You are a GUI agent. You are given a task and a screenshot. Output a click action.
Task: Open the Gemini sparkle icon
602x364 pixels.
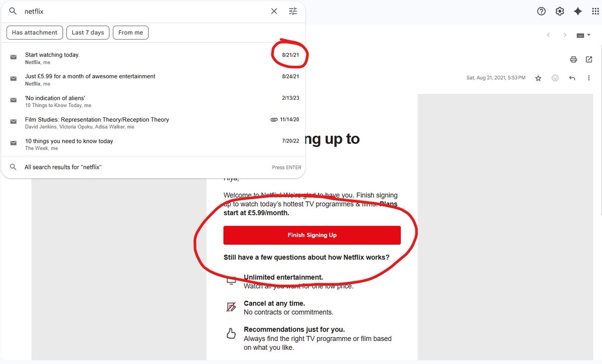578,11
